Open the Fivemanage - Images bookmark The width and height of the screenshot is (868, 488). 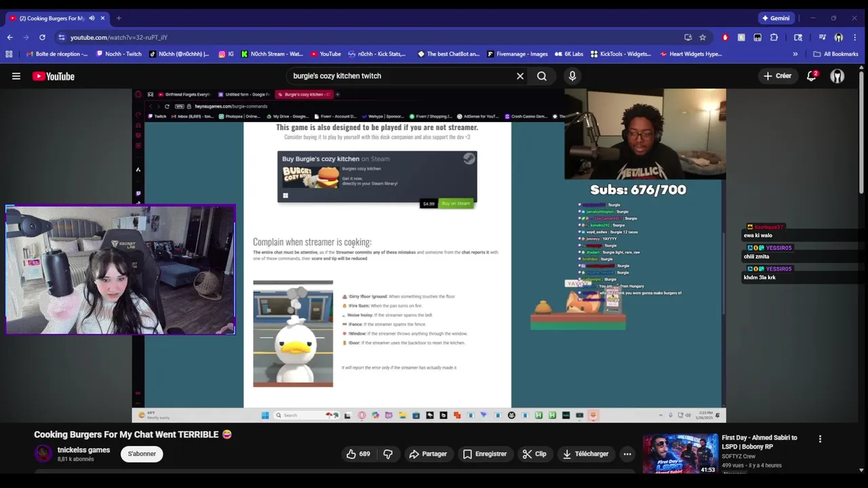517,54
